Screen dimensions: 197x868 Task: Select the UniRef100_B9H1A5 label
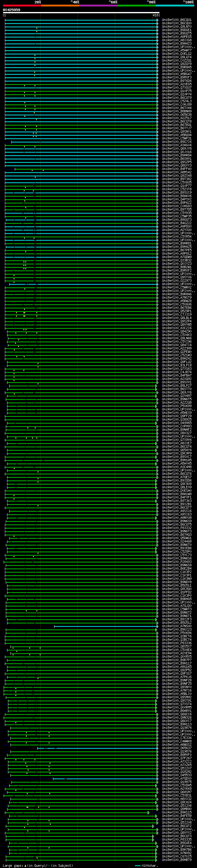pyautogui.click(x=176, y=460)
